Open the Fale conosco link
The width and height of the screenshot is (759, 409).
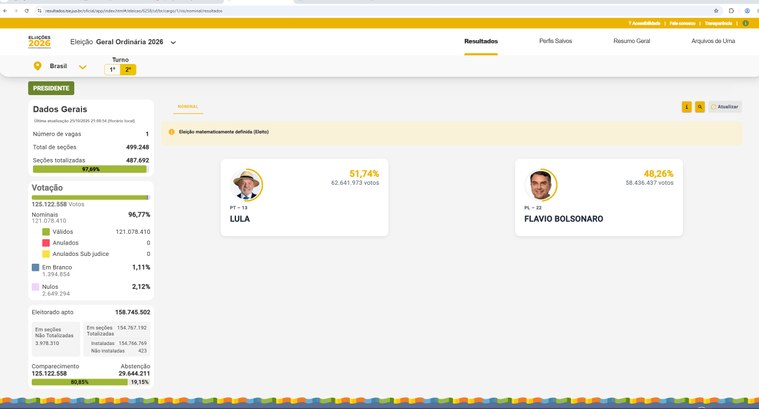[x=682, y=23]
